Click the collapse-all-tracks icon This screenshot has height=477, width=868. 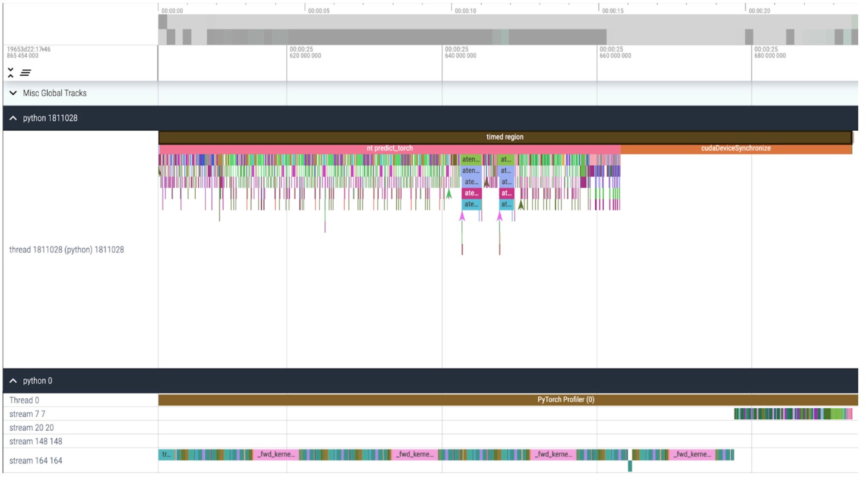[x=10, y=72]
